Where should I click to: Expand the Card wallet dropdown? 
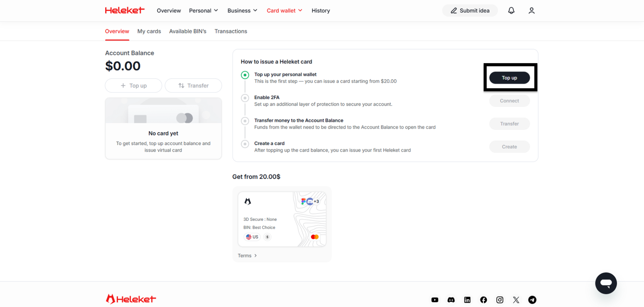pos(284,11)
